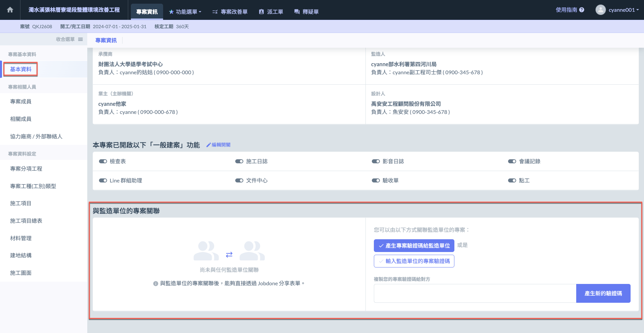
Task: Click the help question mark icon
Action: pos(582,10)
